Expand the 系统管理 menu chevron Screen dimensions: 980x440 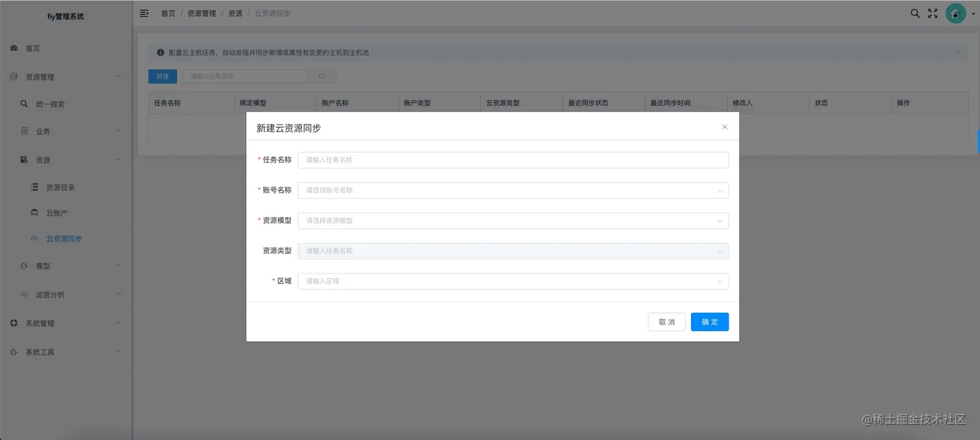pos(118,323)
